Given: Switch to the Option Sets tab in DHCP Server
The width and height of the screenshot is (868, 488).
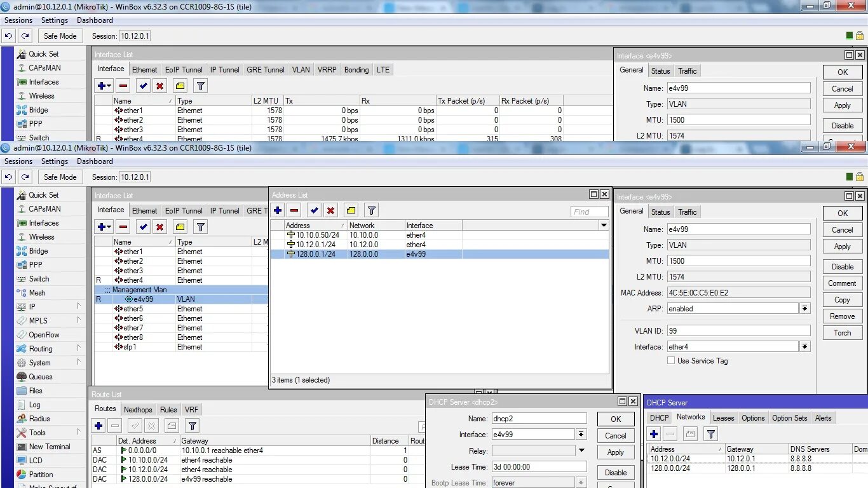Looking at the screenshot, I should 790,417.
